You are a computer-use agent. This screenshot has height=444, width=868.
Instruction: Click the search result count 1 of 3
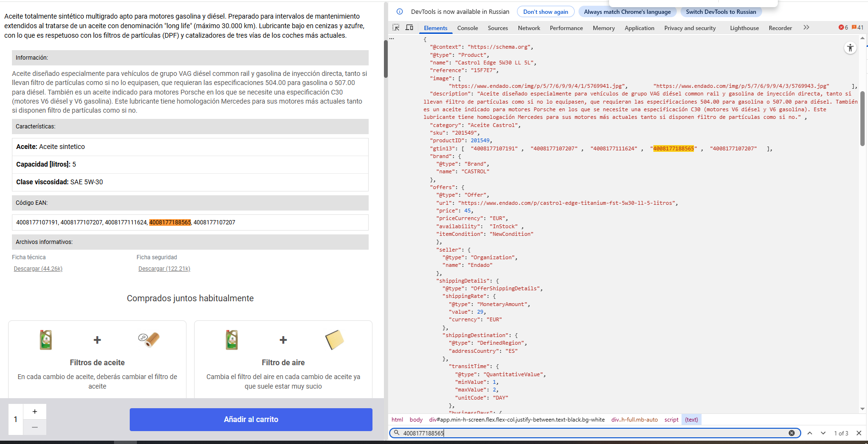point(841,433)
